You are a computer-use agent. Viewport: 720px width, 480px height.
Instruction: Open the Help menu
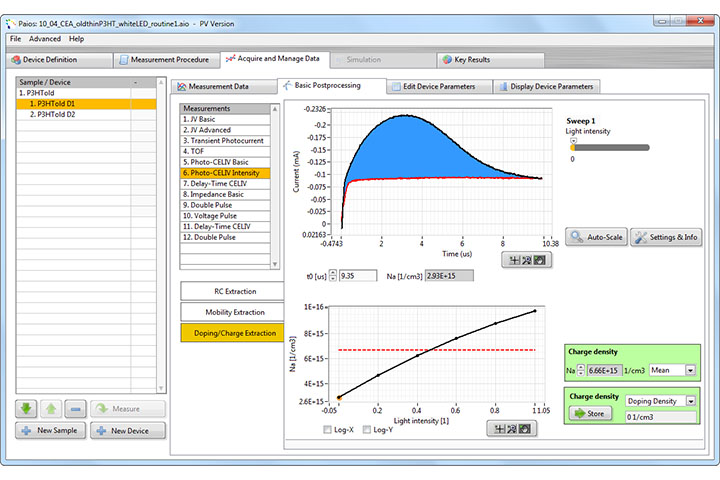coord(76,39)
